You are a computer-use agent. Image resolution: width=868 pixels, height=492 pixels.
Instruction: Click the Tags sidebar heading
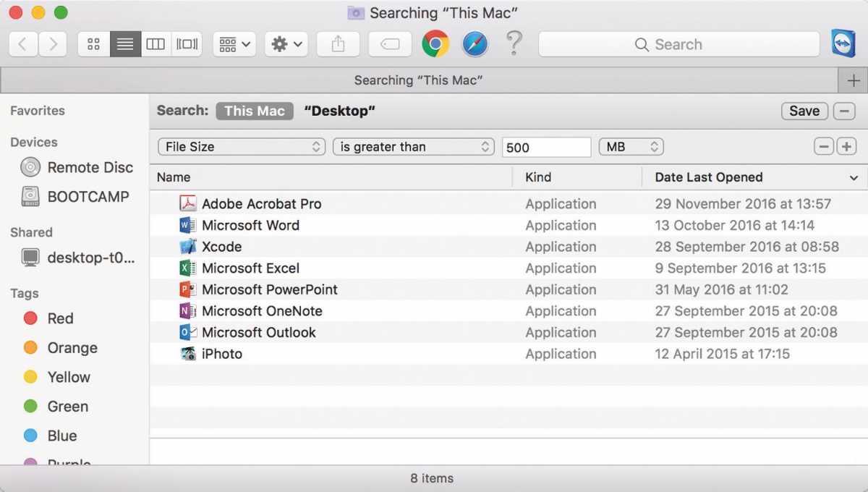click(25, 294)
